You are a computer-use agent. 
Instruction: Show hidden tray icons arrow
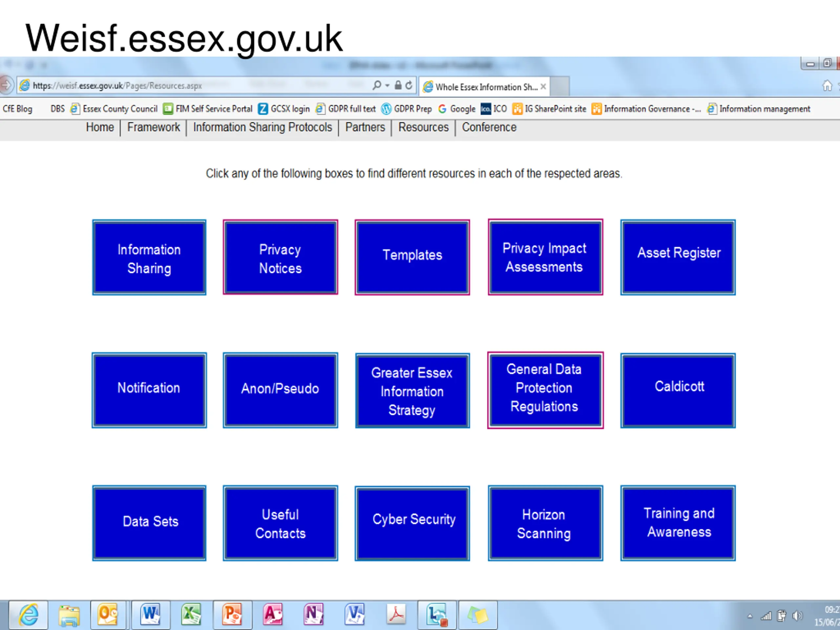tap(750, 616)
